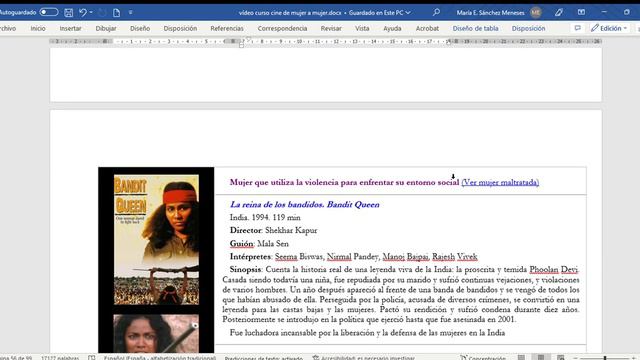
Task: Click the heading 'Mujer que utiliza la violencia'
Action: click(284, 182)
